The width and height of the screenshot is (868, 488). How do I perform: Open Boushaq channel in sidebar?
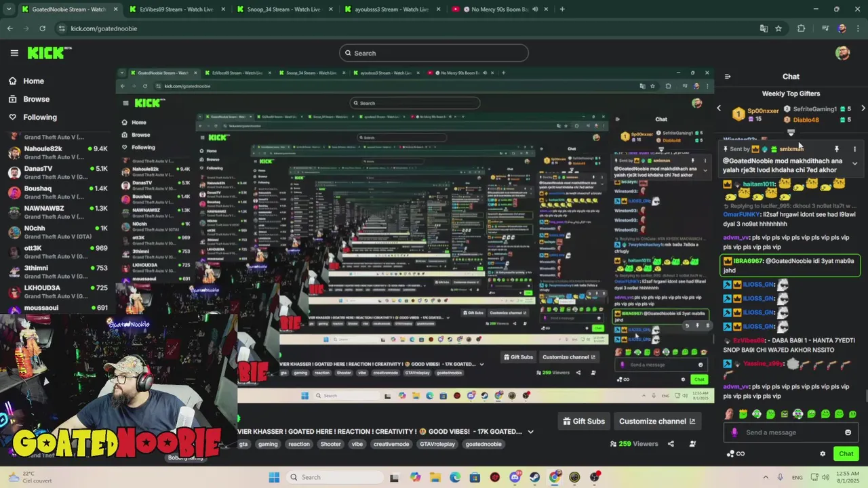(x=58, y=192)
